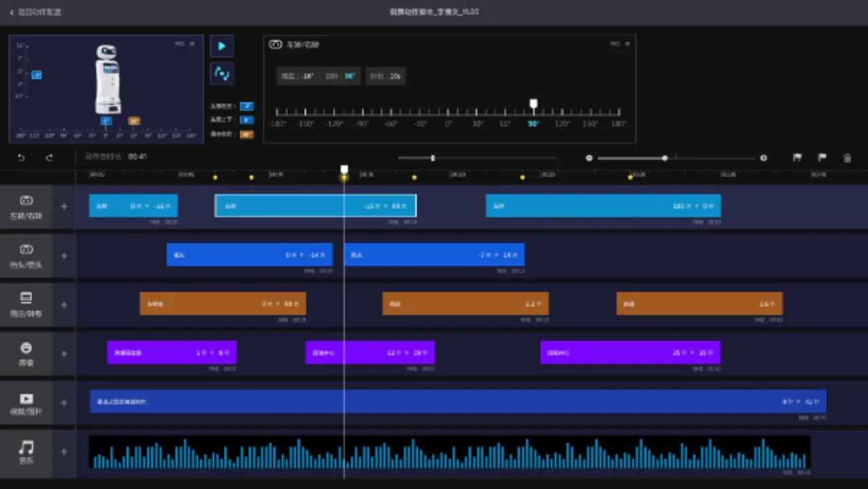The image size is (868, 489).
Task: Undo the last timeline edit
Action: (21, 158)
